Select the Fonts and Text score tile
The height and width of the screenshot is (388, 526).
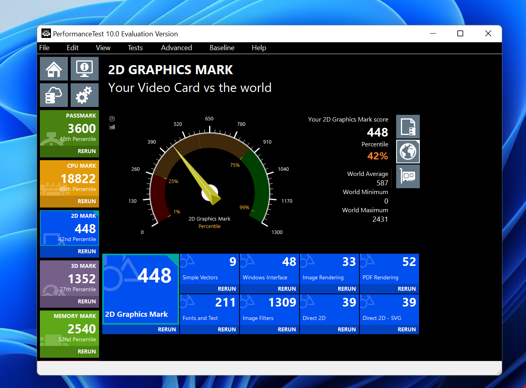tap(209, 310)
